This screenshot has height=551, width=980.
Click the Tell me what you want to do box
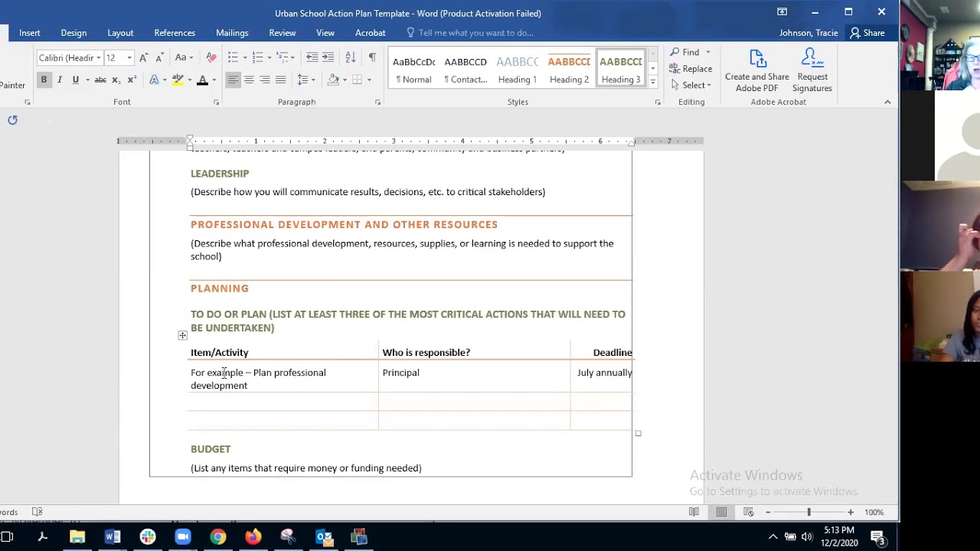pyautogui.click(x=469, y=33)
